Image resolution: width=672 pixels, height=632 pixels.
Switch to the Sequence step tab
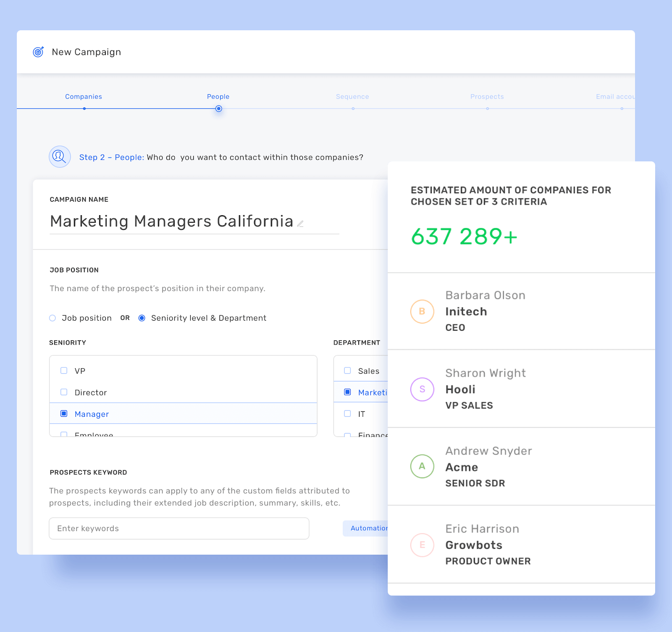tap(352, 97)
